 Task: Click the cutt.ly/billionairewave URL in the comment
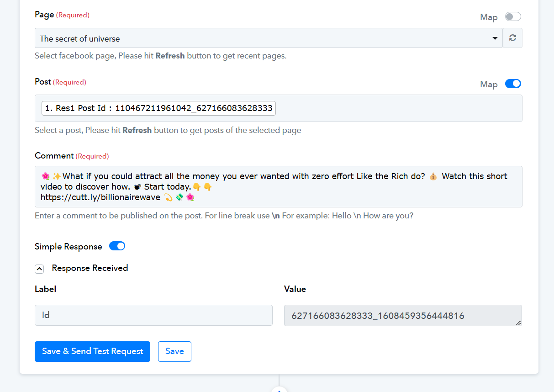pyautogui.click(x=100, y=197)
